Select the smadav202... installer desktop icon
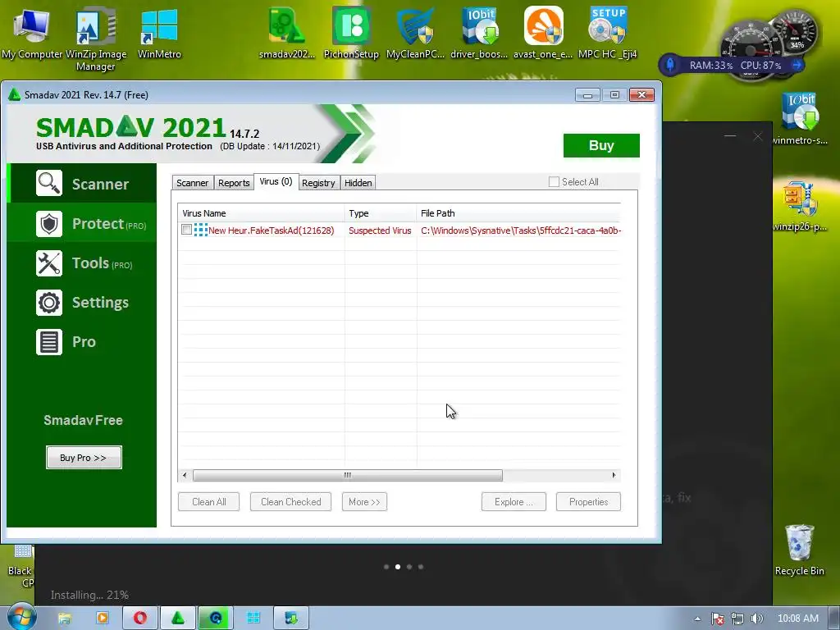840x630 pixels. click(x=286, y=34)
